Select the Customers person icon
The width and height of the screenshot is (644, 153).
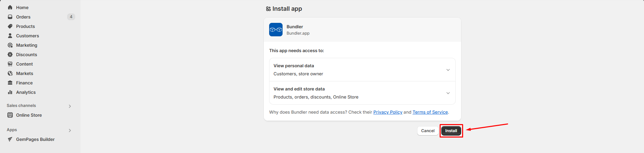point(10,36)
